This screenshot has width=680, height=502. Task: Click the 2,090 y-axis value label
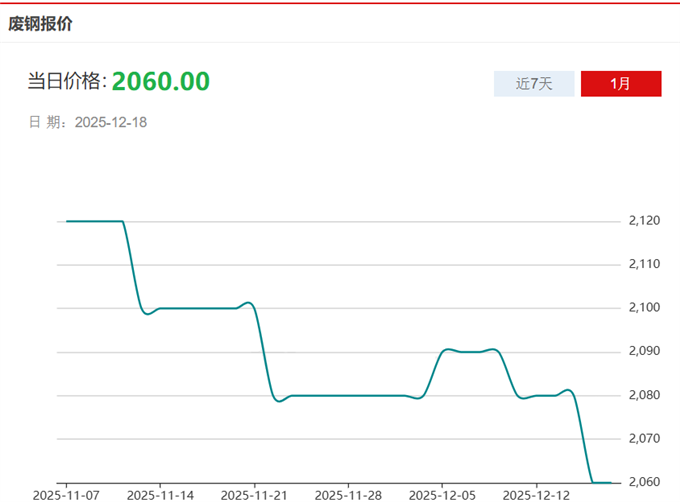pos(645,351)
